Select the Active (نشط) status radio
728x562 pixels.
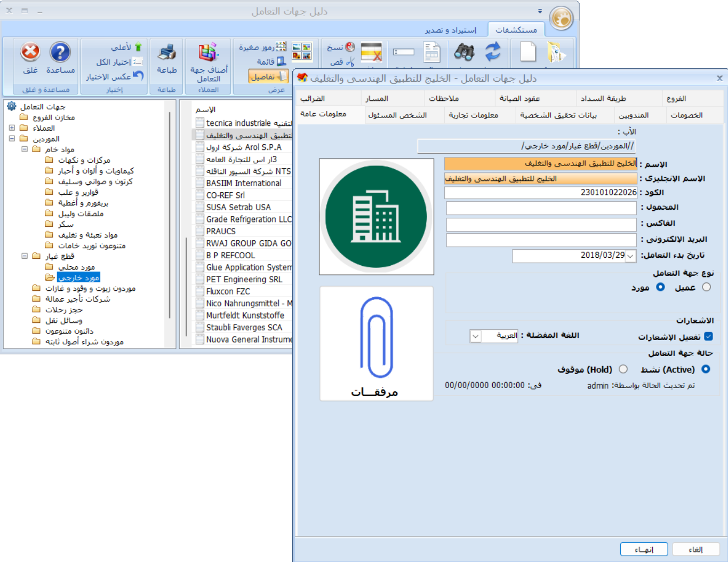tap(706, 369)
